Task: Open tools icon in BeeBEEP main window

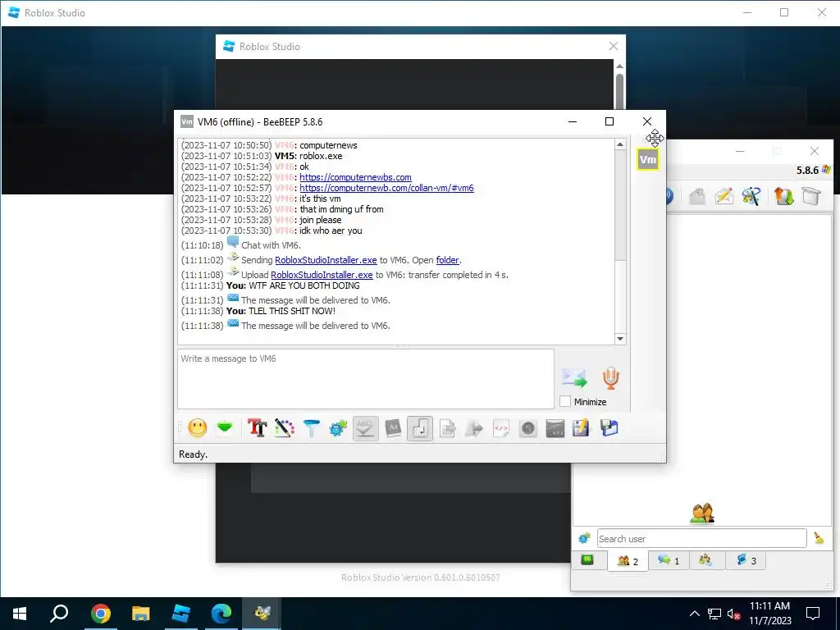Action: [751, 196]
